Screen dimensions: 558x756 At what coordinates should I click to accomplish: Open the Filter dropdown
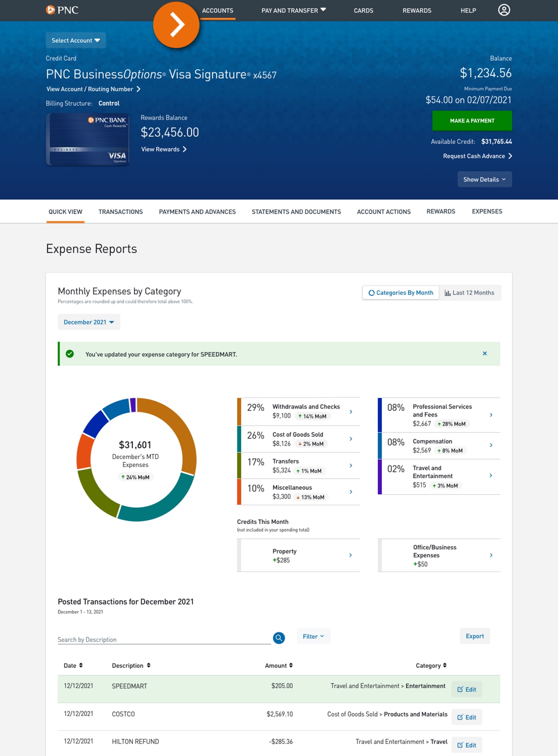tap(313, 636)
